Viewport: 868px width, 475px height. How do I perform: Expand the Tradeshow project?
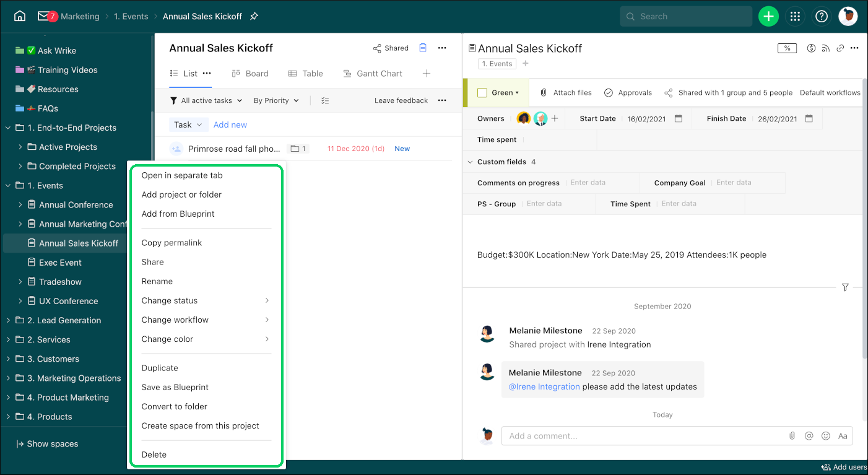20,282
